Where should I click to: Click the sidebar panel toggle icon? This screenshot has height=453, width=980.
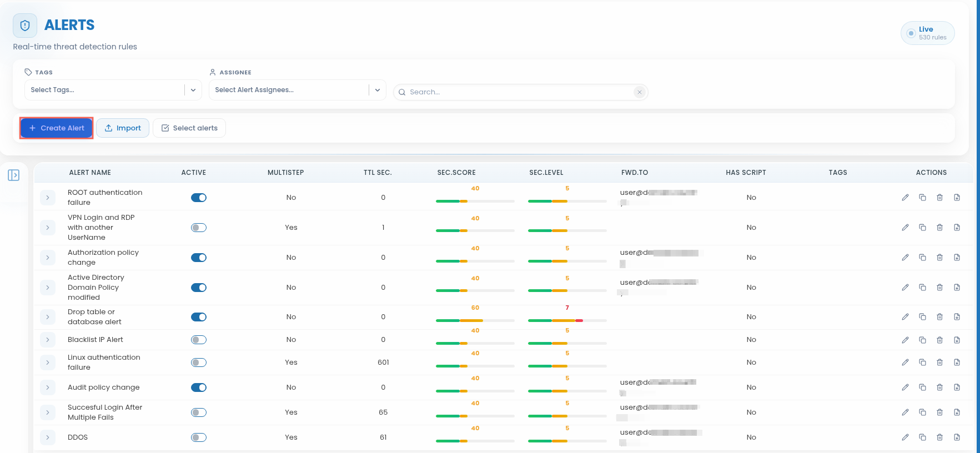pos(14,175)
